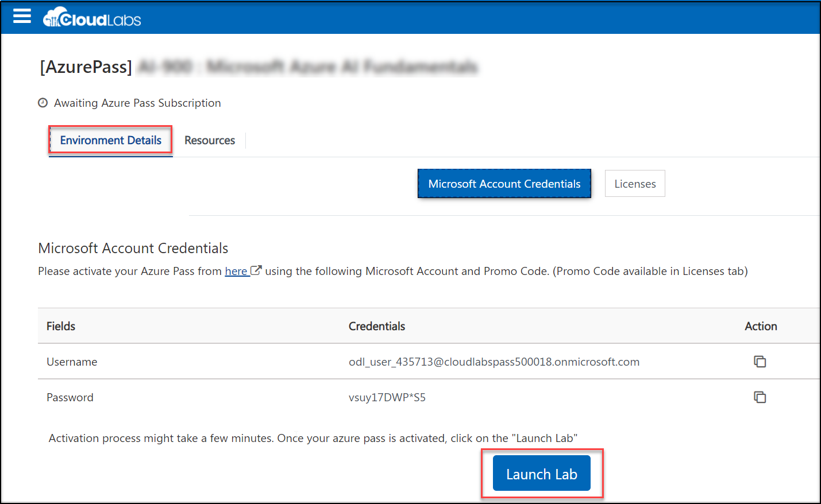The height and width of the screenshot is (504, 821).
Task: Open the Resources tab
Action: tap(210, 140)
